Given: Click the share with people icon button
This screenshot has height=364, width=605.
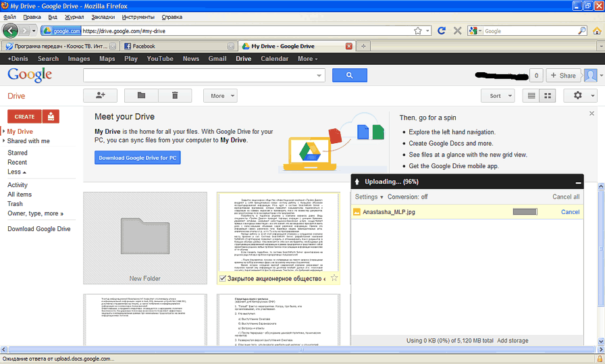Looking at the screenshot, I should point(101,95).
